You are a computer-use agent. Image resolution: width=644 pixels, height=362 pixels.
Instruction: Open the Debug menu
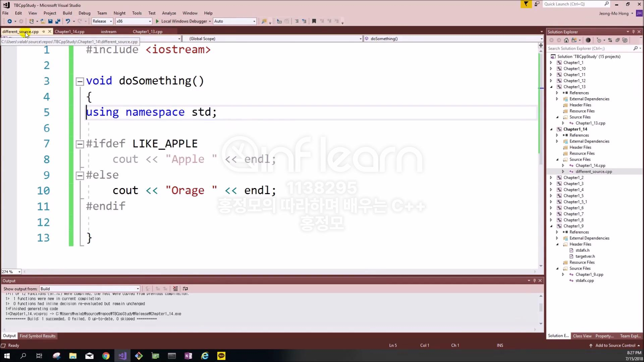pos(84,13)
